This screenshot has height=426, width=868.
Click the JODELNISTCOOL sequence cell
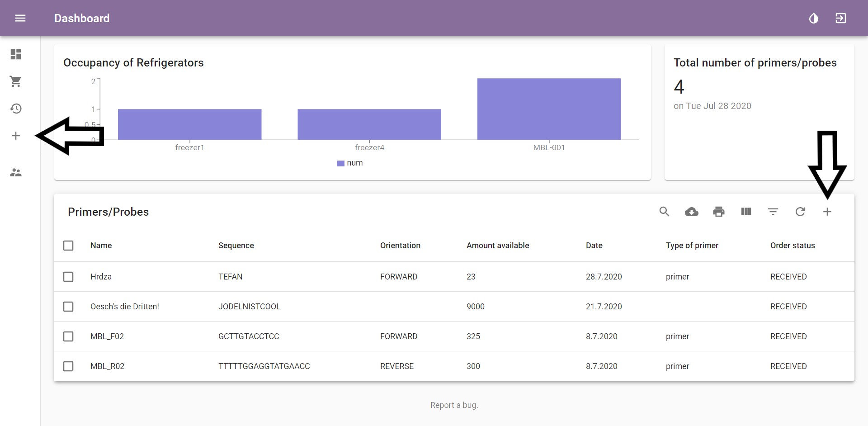pyautogui.click(x=249, y=307)
